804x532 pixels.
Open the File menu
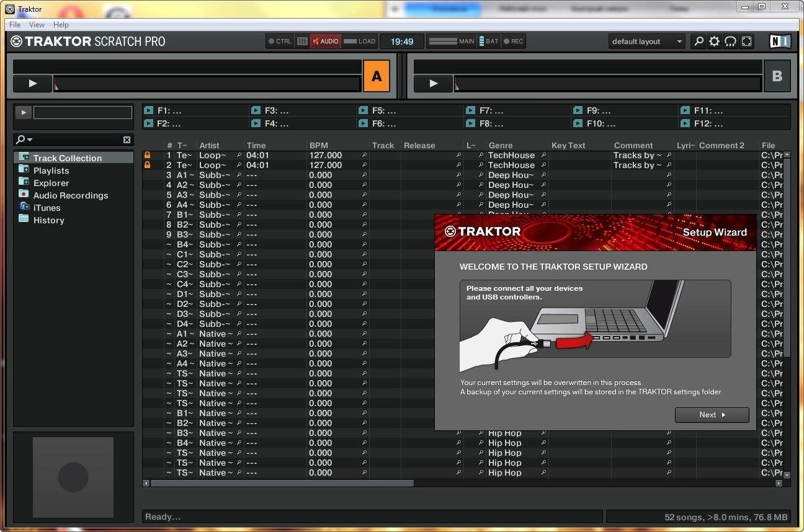point(15,24)
